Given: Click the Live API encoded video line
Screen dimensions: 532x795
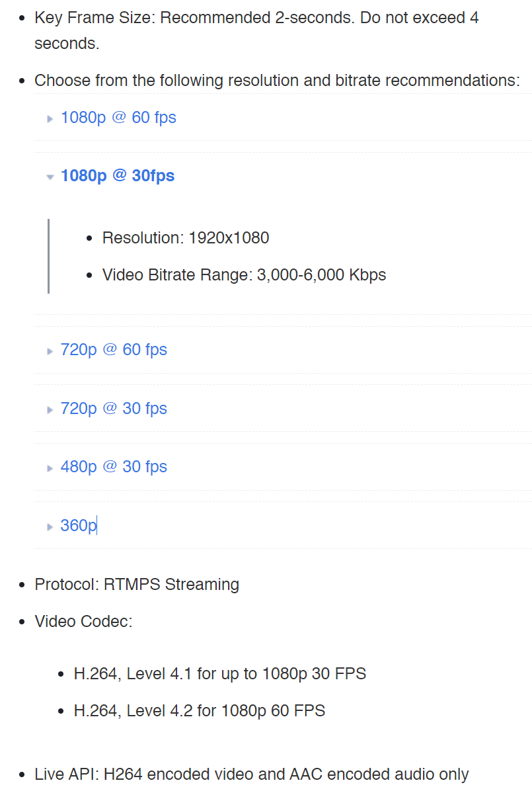Looking at the screenshot, I should pyautogui.click(x=252, y=774).
